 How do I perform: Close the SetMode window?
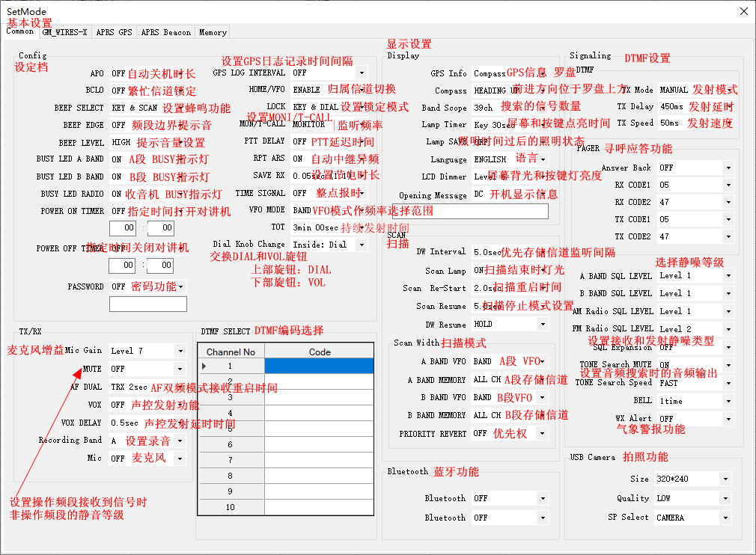click(x=743, y=11)
